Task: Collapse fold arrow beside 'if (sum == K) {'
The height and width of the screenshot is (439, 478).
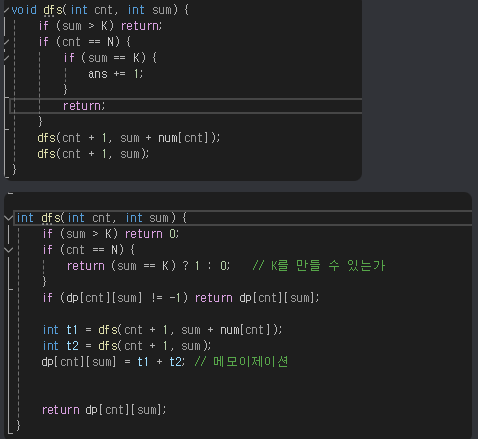Action: 6,58
